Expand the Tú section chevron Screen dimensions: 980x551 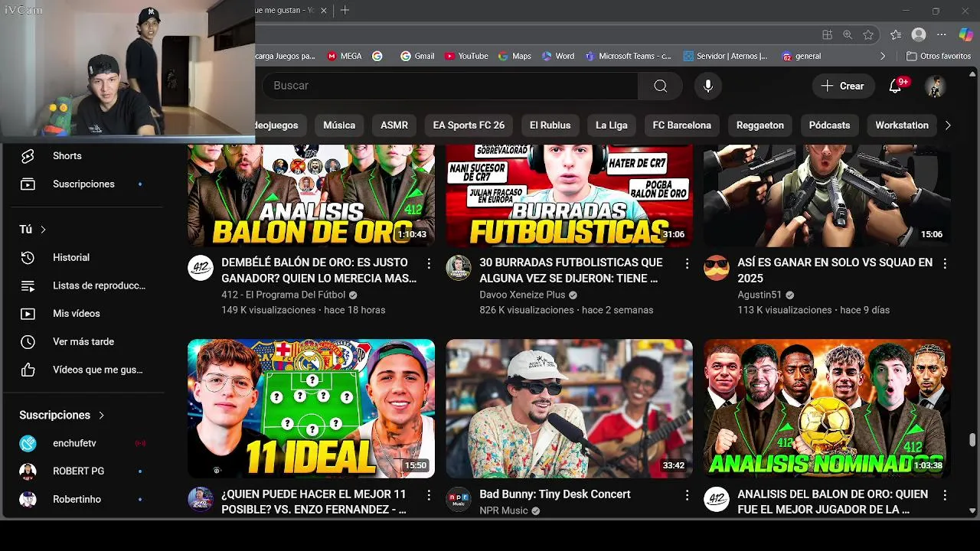pos(44,230)
